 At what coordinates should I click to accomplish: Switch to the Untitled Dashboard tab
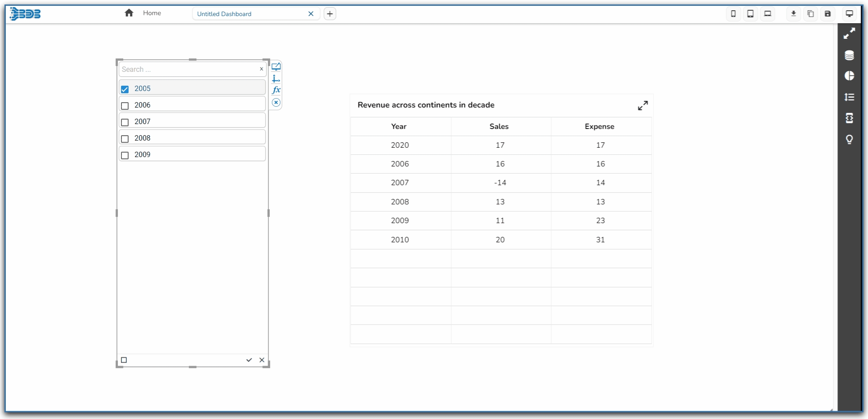224,14
